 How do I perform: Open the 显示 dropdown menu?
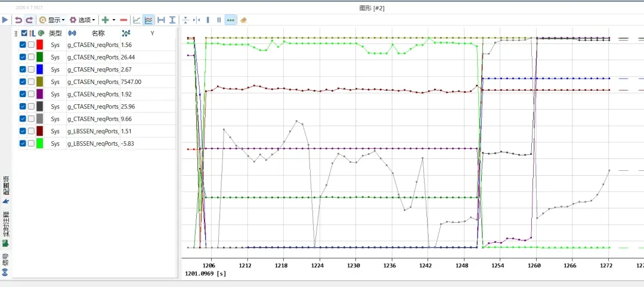52,20
